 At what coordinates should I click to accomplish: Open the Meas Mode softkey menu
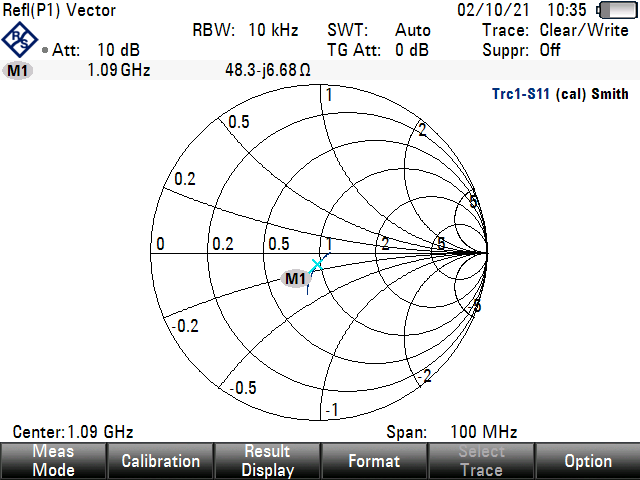pyautogui.click(x=53, y=461)
